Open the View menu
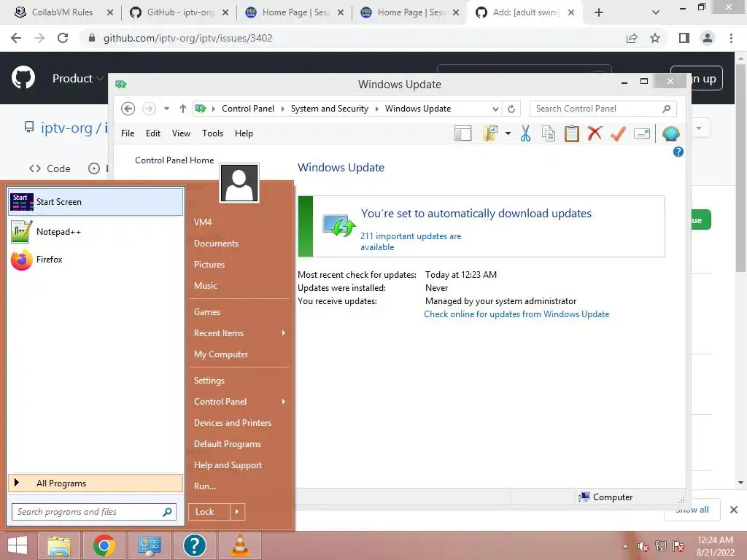The image size is (747, 560). click(x=181, y=133)
